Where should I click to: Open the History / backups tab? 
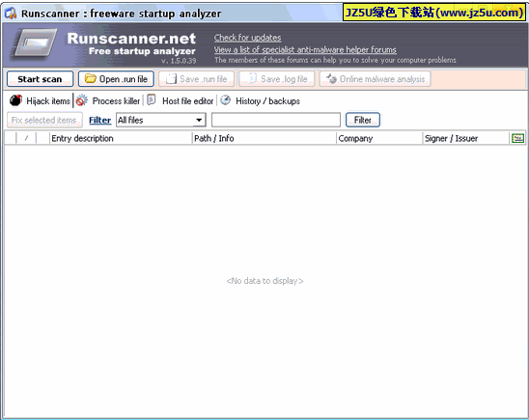coord(260,100)
